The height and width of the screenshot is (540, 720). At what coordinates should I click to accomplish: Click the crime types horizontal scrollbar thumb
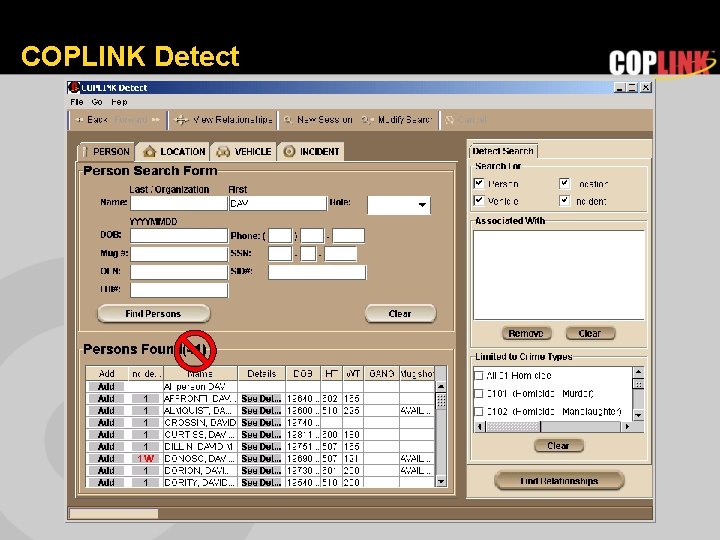(513, 427)
